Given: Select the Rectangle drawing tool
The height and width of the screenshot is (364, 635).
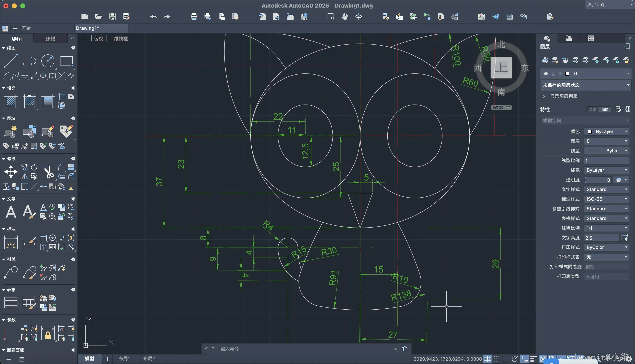Looking at the screenshot, I should (66, 61).
